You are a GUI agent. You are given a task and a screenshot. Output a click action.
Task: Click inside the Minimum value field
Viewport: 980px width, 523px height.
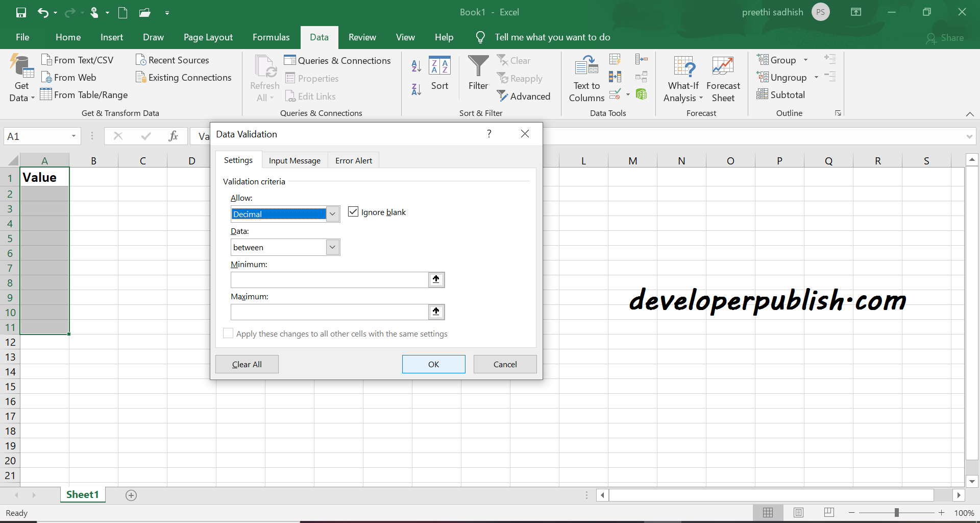(x=328, y=280)
